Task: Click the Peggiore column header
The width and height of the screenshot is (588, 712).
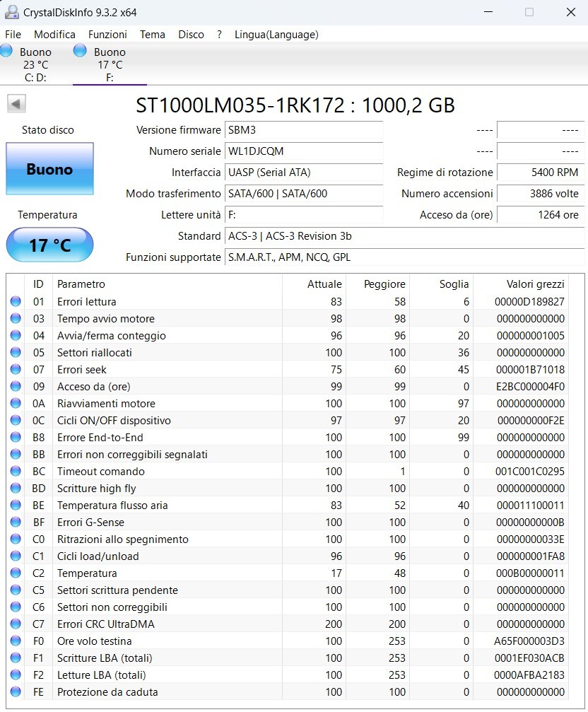Action: pos(377,284)
